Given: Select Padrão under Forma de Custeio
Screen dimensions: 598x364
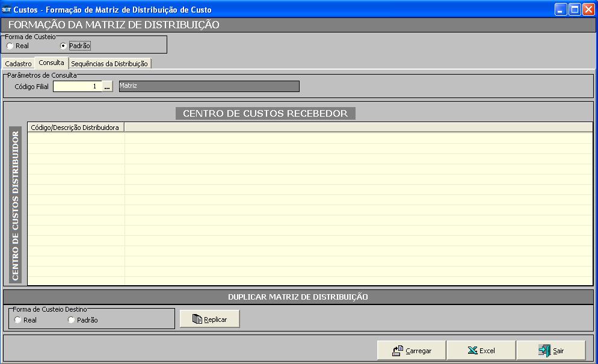Looking at the screenshot, I should pos(64,46).
